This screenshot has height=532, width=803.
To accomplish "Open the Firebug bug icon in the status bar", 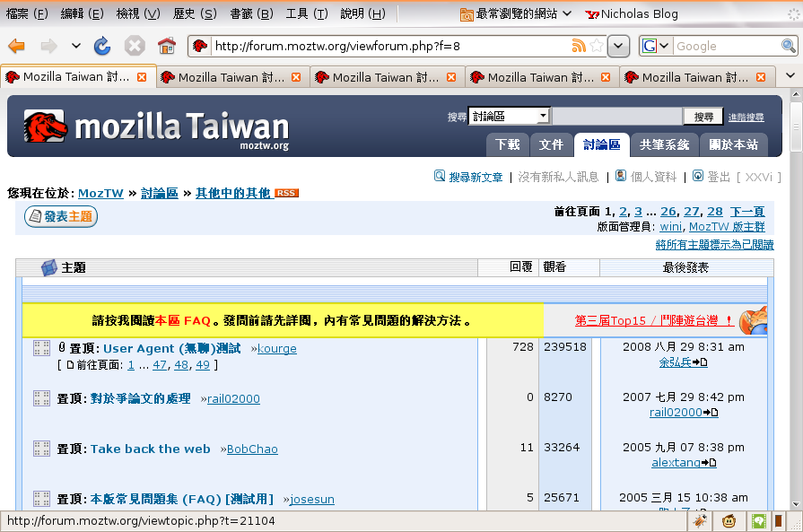I will 702,520.
